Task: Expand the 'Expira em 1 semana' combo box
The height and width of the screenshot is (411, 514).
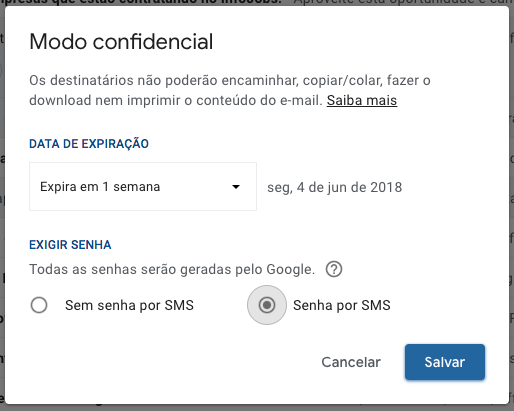Action: (143, 187)
